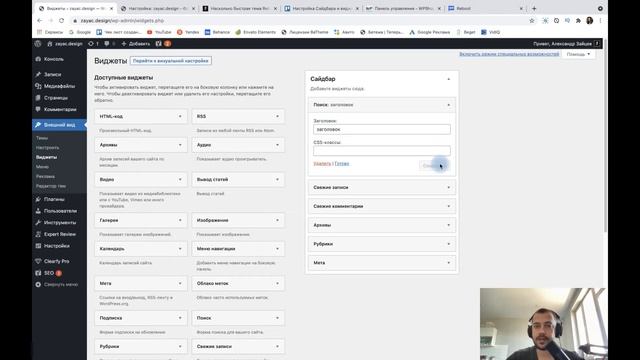The image size is (640, 360).
Task: Collapse the Сайдбар panel arrow
Action: point(449,79)
